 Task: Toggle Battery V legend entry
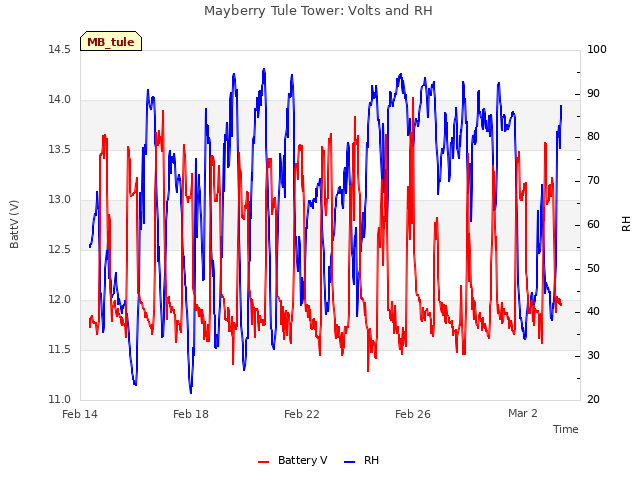click(293, 460)
